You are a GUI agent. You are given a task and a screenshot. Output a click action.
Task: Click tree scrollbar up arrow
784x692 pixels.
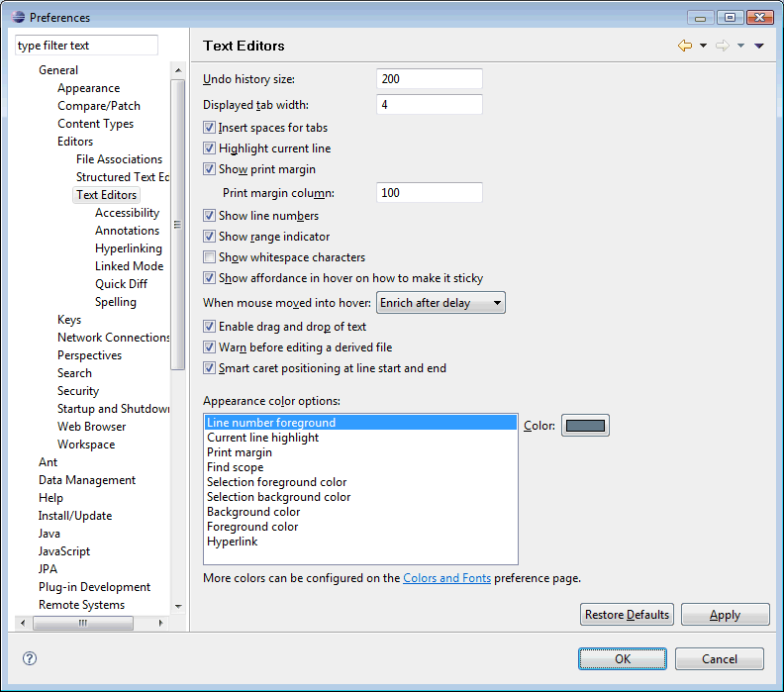pos(178,70)
